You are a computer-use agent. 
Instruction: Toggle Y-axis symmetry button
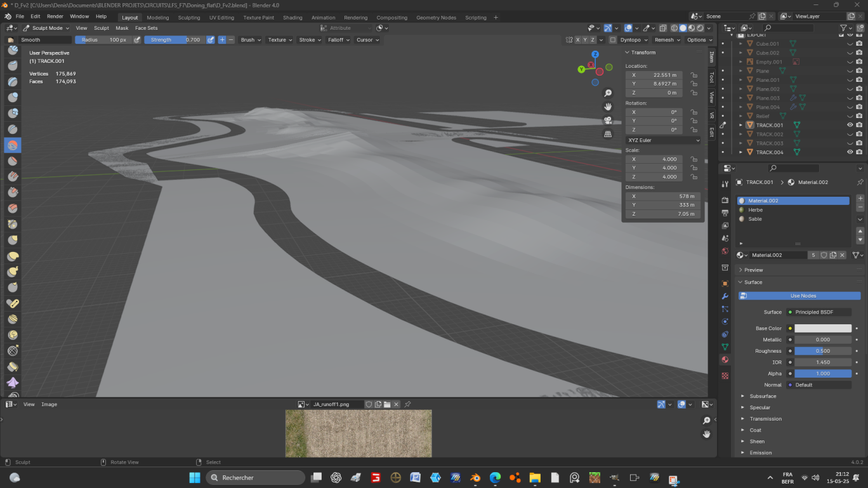(x=585, y=40)
